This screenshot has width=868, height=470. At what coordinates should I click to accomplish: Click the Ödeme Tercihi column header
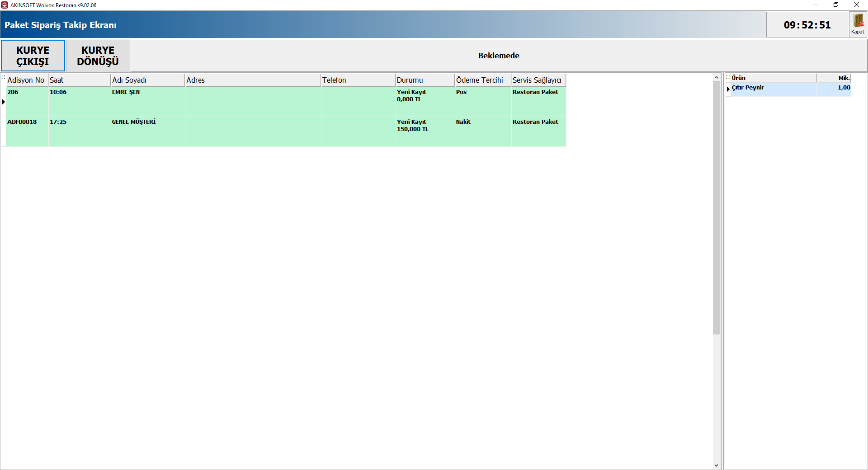point(483,80)
